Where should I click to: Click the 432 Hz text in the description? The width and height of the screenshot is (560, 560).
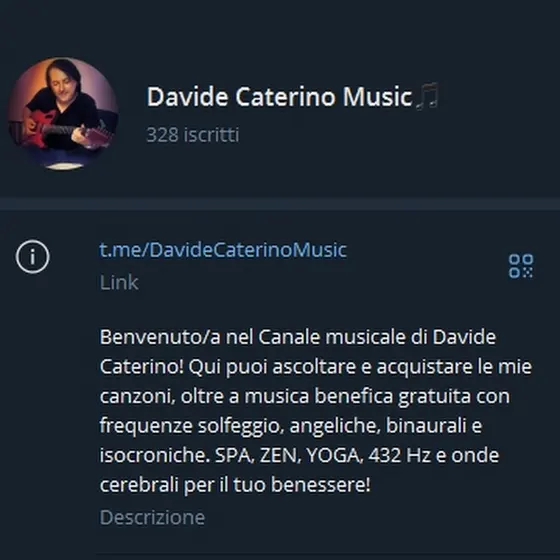(x=399, y=455)
